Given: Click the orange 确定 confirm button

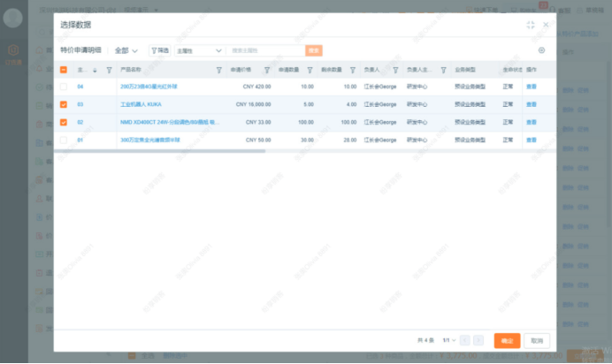Looking at the screenshot, I should coord(507,340).
